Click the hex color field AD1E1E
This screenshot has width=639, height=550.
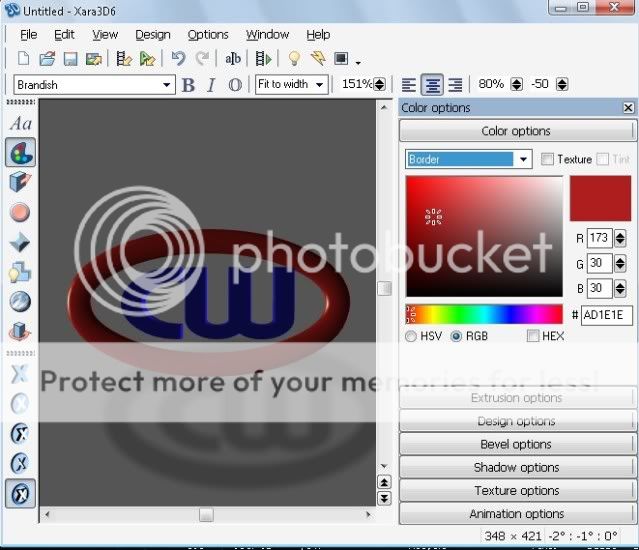point(606,315)
